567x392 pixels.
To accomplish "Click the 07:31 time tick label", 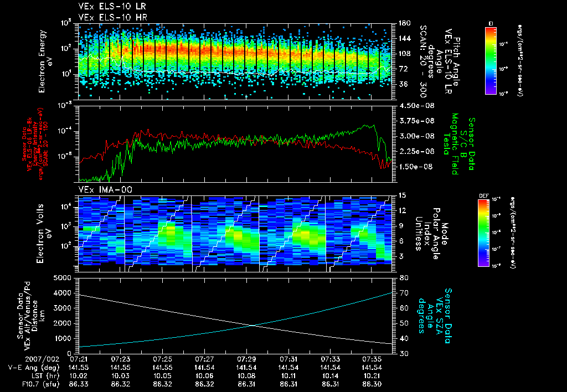I will click(x=288, y=359).
